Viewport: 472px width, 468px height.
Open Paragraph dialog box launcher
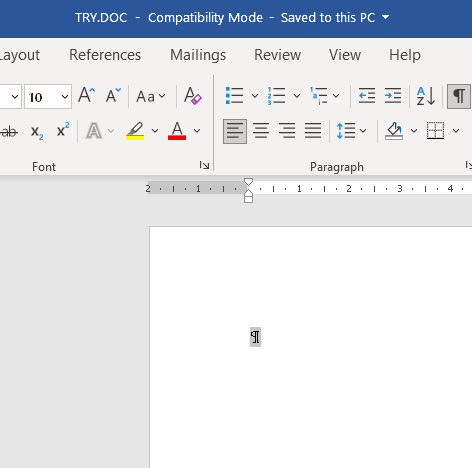[x=468, y=165]
